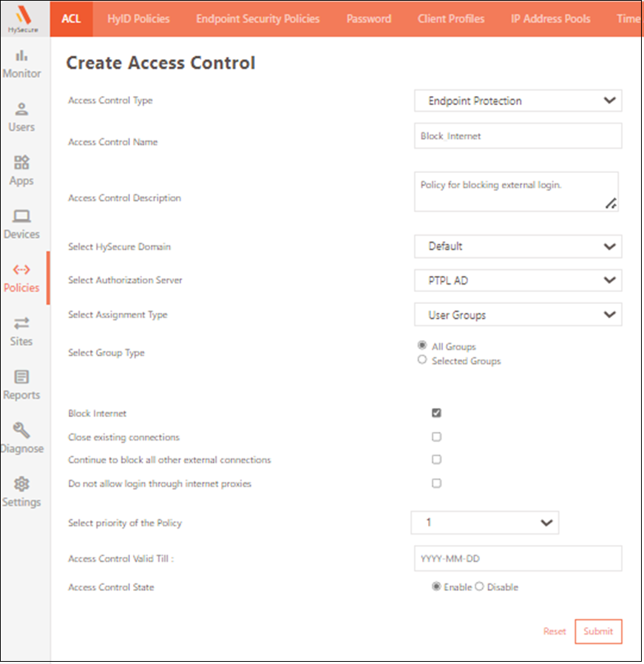
Task: Choose the Selected Groups radio button
Action: 422,360
